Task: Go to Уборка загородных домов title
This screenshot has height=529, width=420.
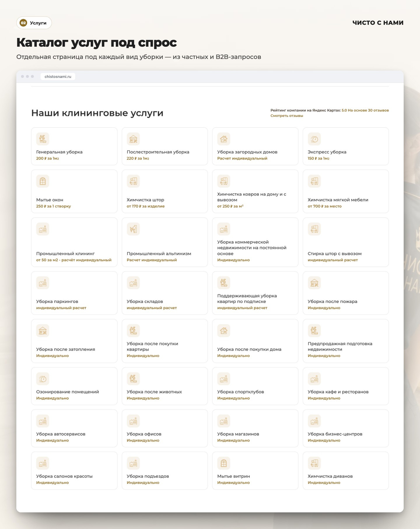Action: click(x=247, y=152)
